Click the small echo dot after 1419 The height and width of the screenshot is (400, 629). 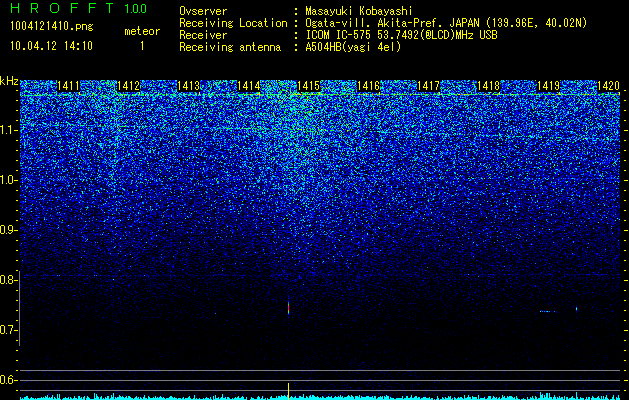[x=576, y=309]
